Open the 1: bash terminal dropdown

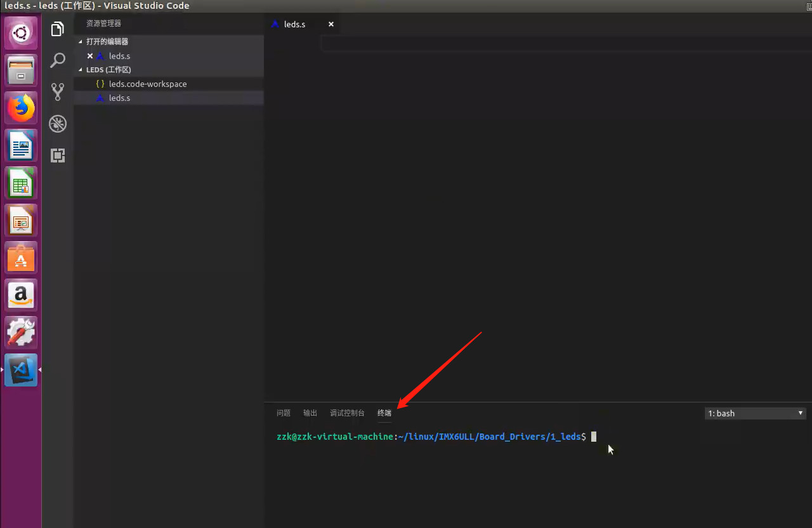pyautogui.click(x=756, y=413)
